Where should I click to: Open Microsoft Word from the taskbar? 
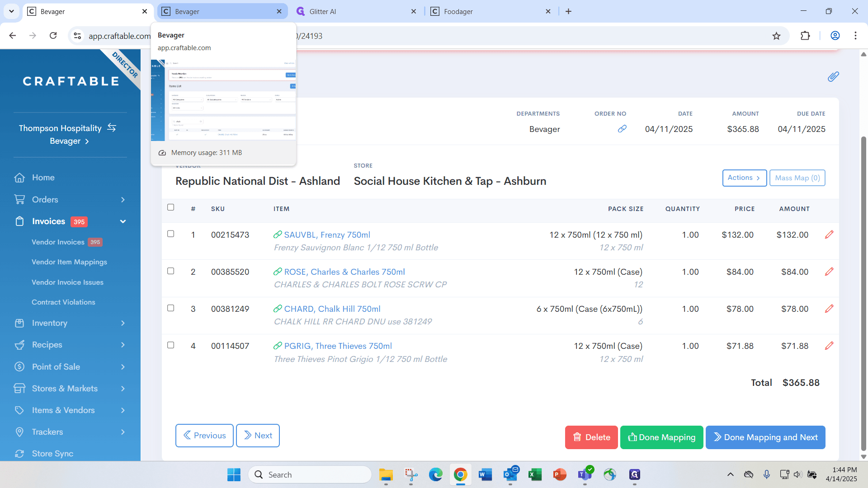click(x=485, y=474)
